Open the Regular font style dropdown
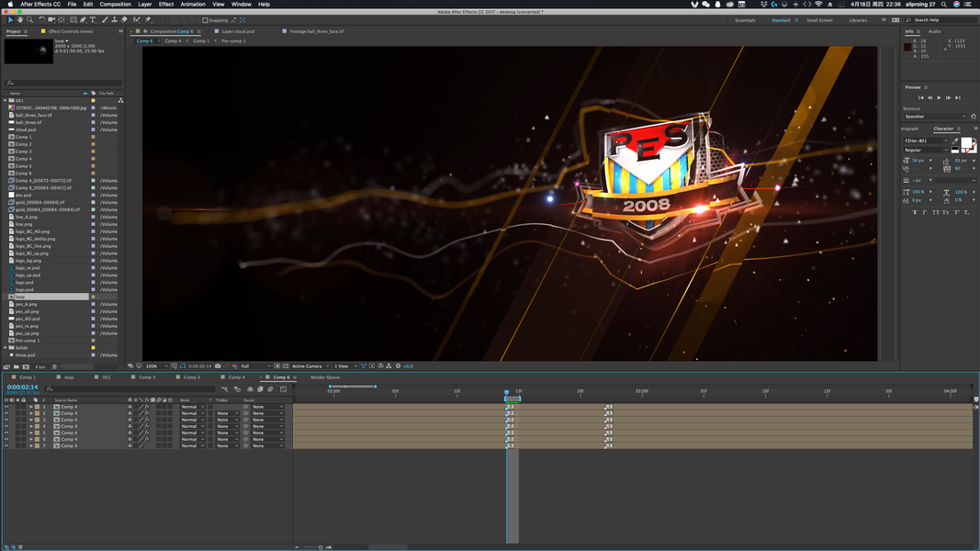Image resolution: width=980 pixels, height=551 pixels. [x=926, y=150]
